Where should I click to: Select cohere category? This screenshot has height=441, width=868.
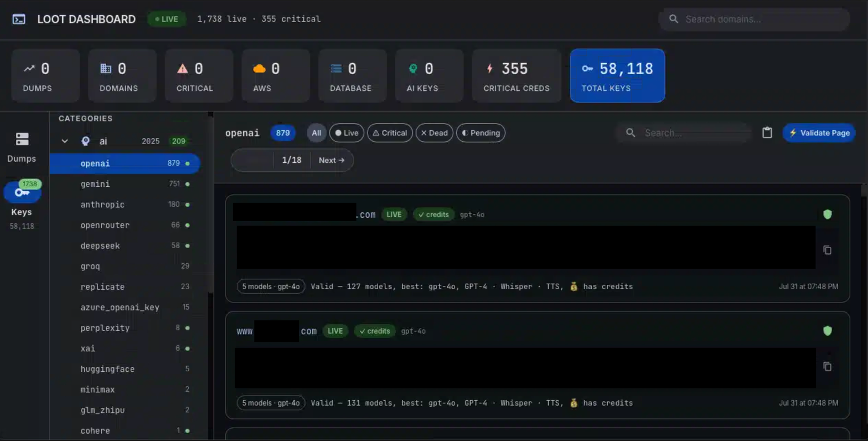125,430
